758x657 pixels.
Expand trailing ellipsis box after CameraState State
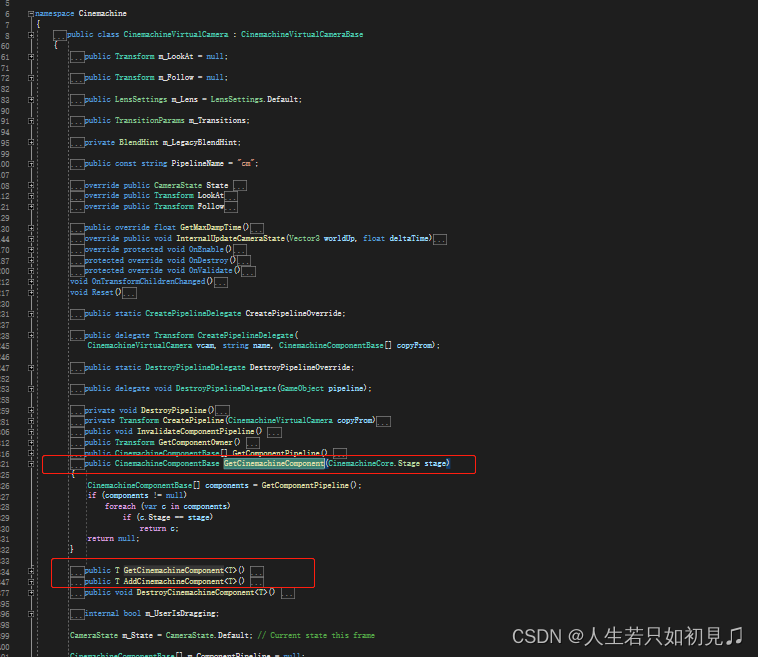coord(240,186)
